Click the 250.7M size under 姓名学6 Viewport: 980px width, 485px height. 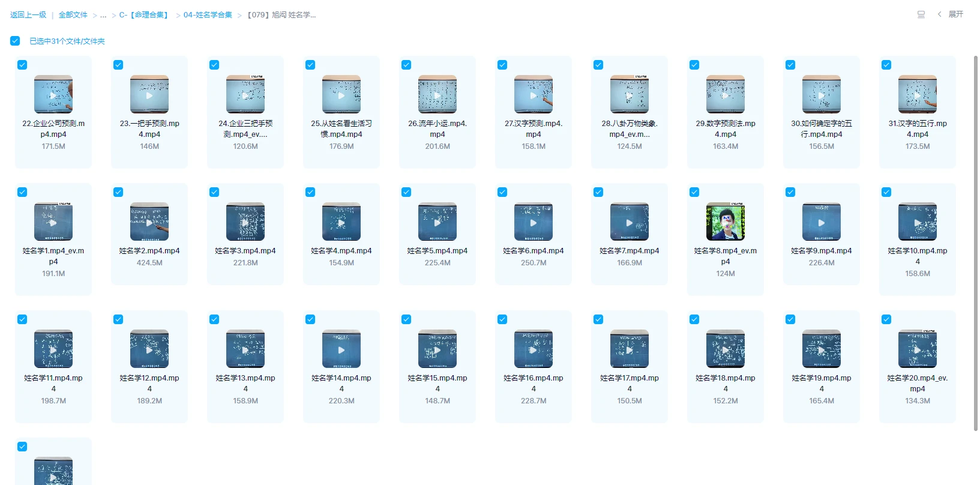pyautogui.click(x=534, y=263)
